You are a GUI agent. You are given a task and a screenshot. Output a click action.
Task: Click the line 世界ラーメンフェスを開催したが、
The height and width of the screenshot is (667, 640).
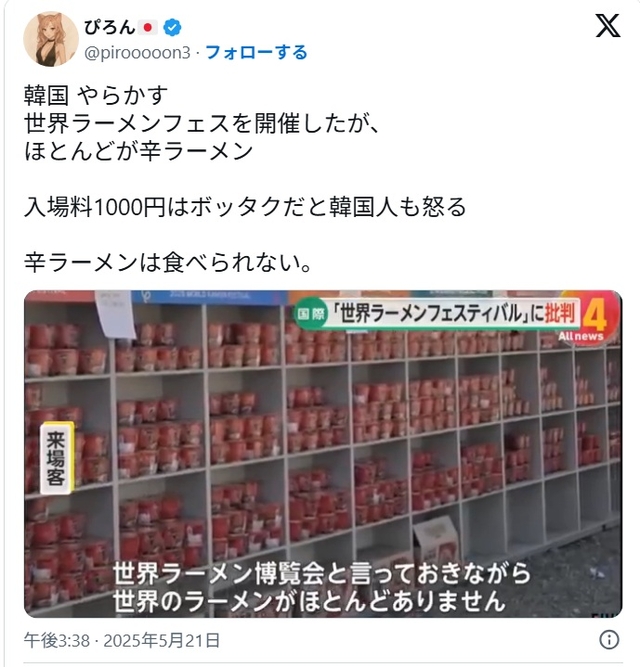[x=202, y=123]
